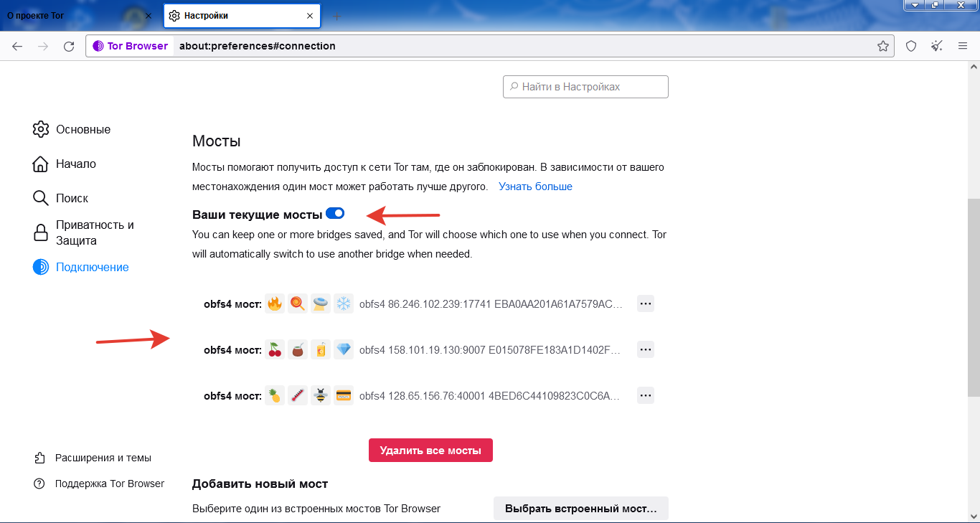Click the bee emoji of the third bridge
The height and width of the screenshot is (523, 980).
(x=321, y=395)
